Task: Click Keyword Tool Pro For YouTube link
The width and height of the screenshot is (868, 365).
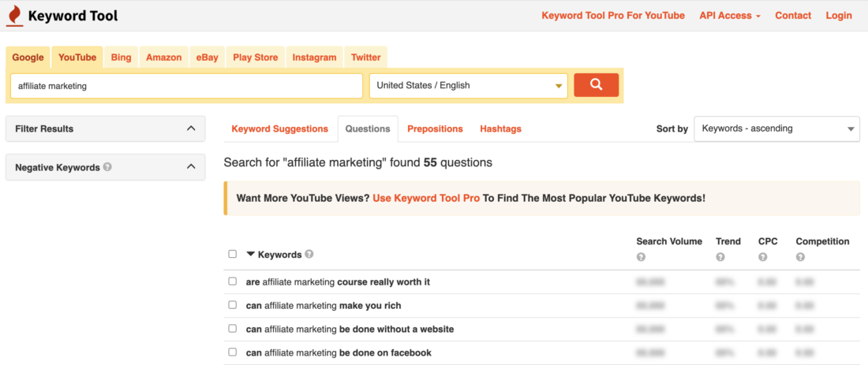Action: click(x=613, y=16)
